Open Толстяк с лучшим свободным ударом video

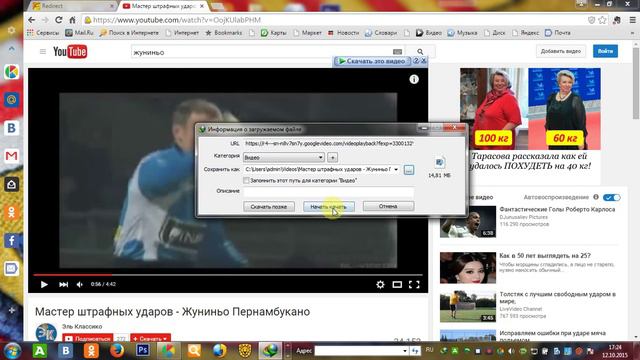click(x=557, y=297)
